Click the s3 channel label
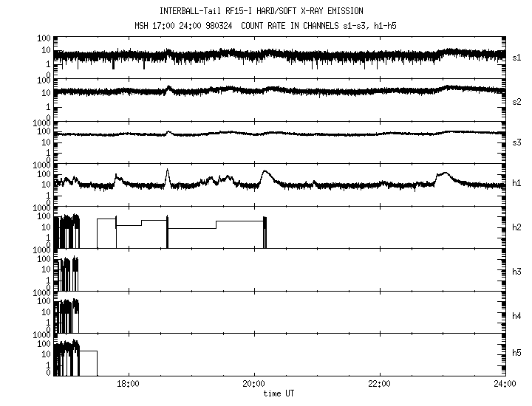Image resolution: width=532 pixels, height=406 pixels. point(517,142)
